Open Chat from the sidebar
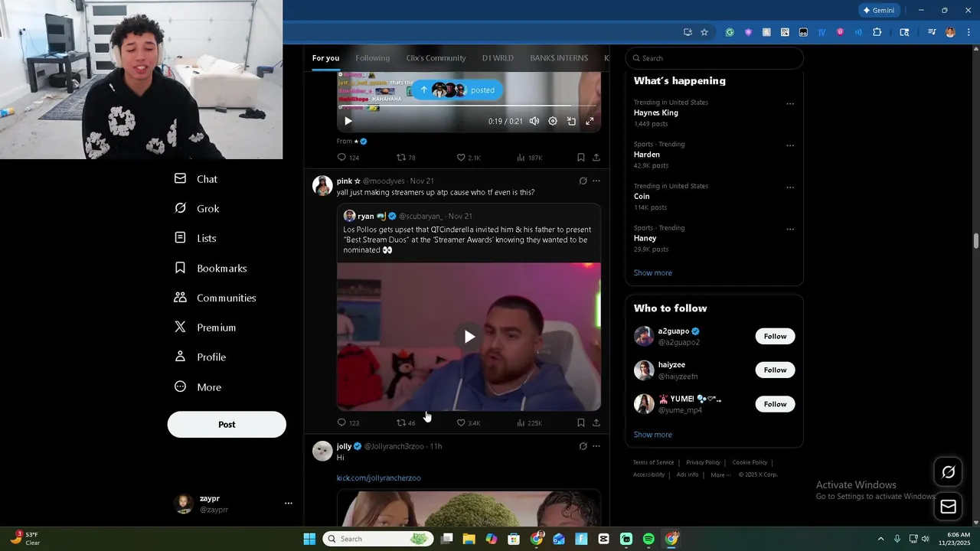Image resolution: width=980 pixels, height=551 pixels. 196,179
